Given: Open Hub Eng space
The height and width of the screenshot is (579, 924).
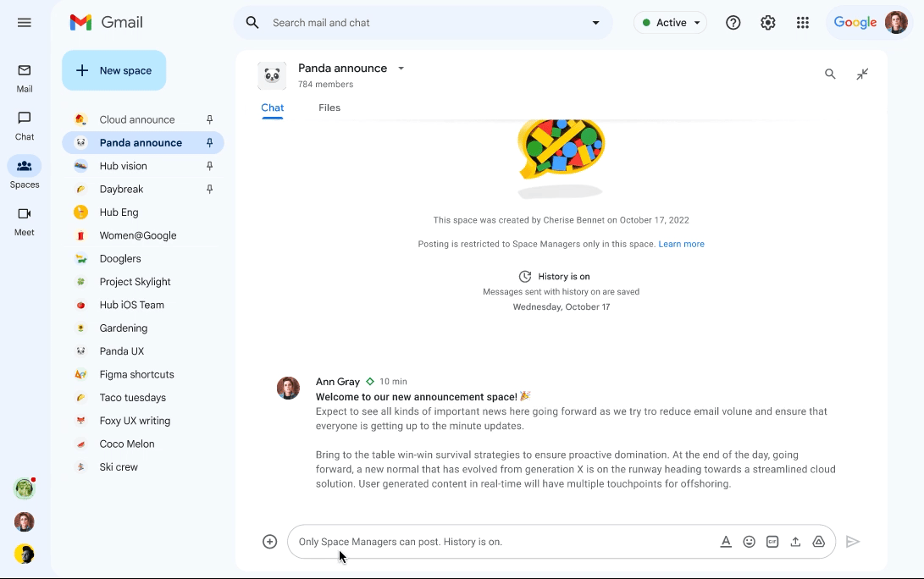Looking at the screenshot, I should pyautogui.click(x=143, y=212).
